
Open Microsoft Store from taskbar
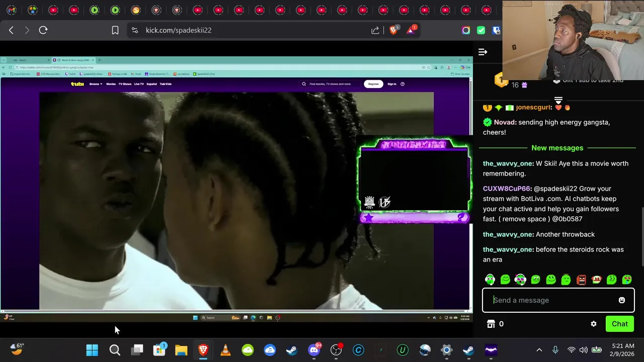click(x=159, y=350)
